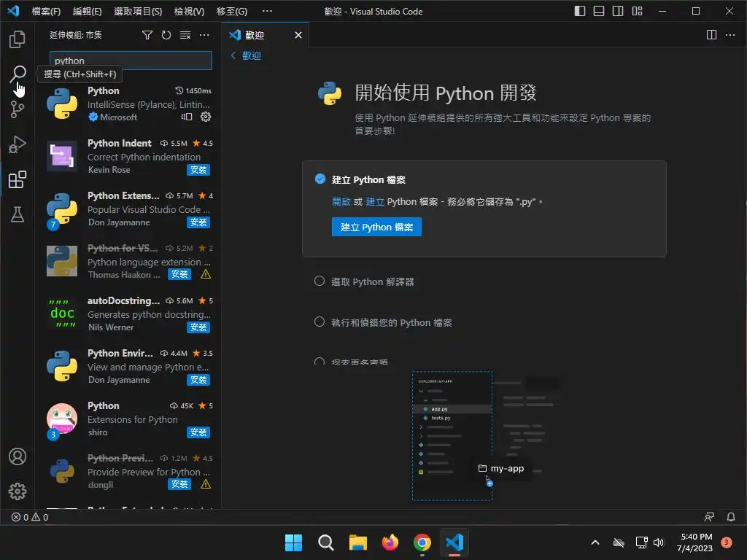Expand the overflow menu bar ellipsis
This screenshot has width=747, height=560.
[267, 11]
